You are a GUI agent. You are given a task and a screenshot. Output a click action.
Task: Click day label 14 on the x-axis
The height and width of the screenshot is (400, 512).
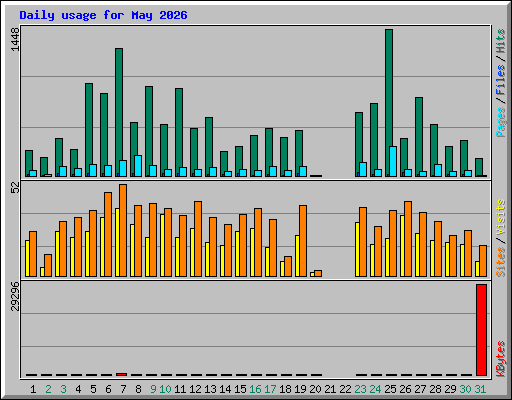tap(225, 389)
